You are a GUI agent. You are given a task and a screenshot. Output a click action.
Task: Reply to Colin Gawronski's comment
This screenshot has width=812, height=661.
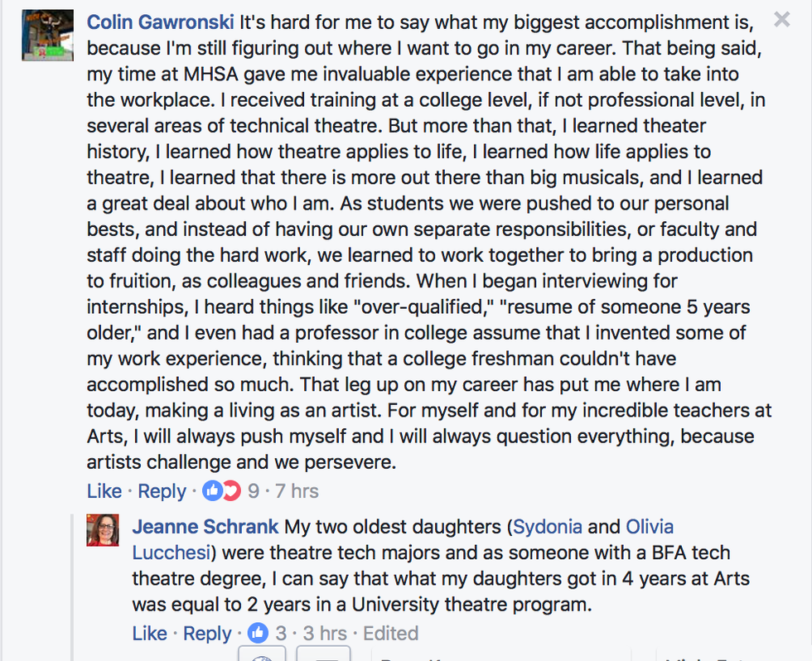pyautogui.click(x=162, y=491)
